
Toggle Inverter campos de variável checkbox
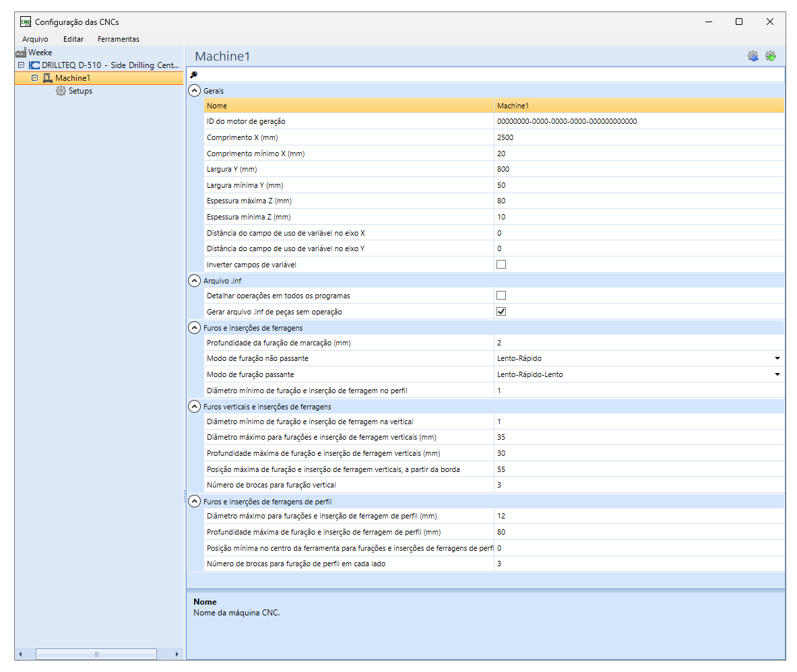(501, 264)
